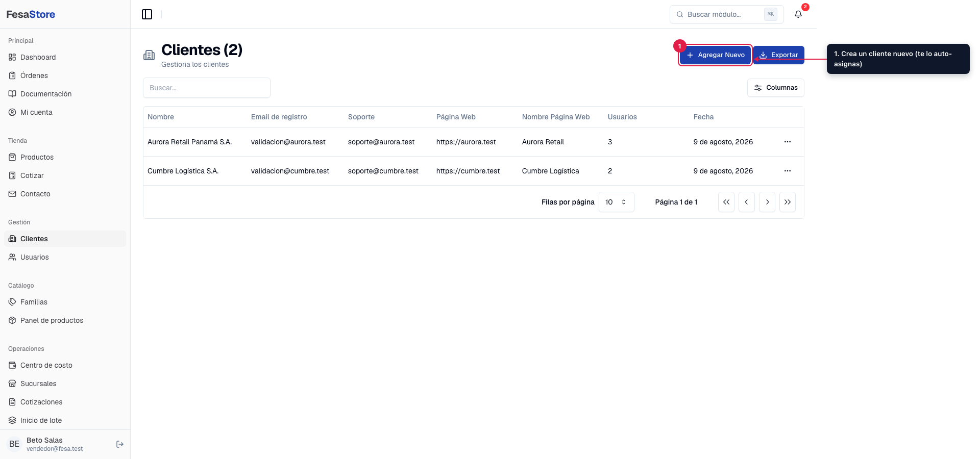Open Documentación in the sidebar
Viewport: 980px width, 459px height.
(x=65, y=94)
